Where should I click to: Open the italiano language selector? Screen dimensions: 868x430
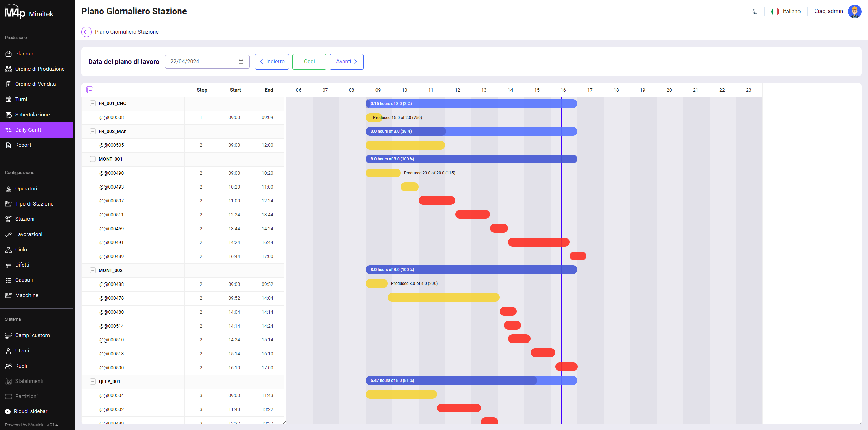click(x=786, y=12)
